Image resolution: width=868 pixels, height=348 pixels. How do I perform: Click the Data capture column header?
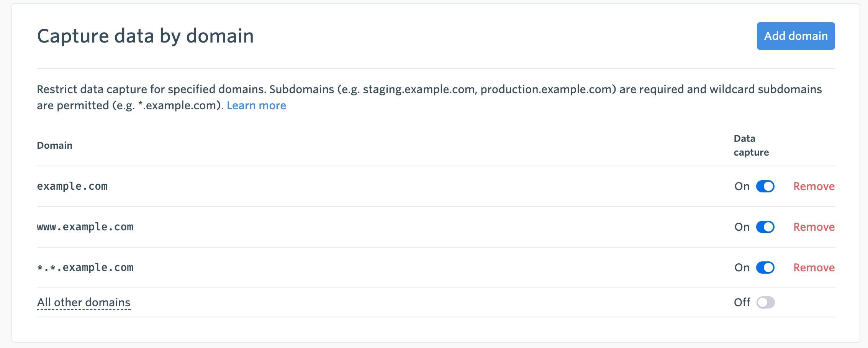point(751,145)
